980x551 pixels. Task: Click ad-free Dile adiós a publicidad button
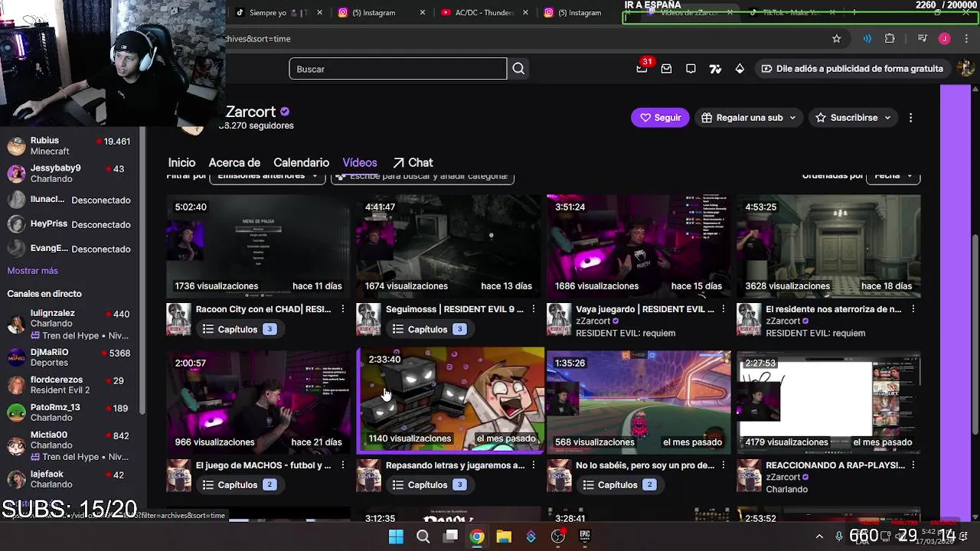[x=851, y=69]
